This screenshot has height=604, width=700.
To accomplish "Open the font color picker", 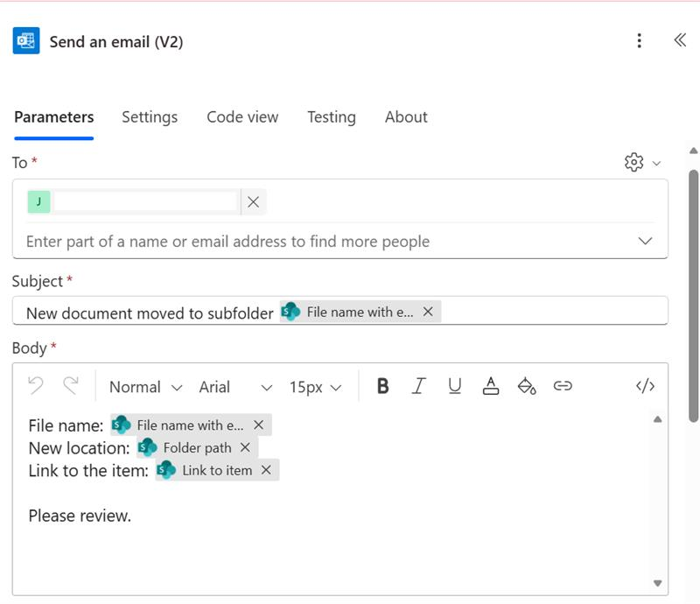I will point(491,386).
